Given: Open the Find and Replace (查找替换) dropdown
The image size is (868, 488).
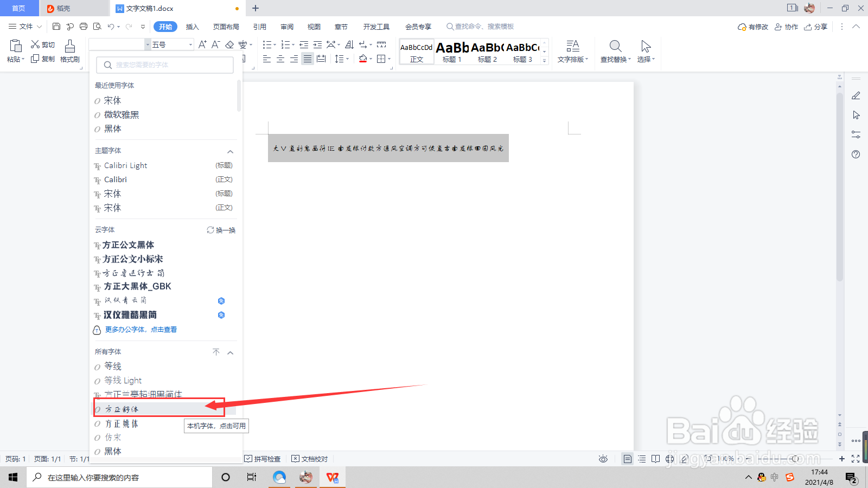Looking at the screenshot, I should click(x=616, y=59).
